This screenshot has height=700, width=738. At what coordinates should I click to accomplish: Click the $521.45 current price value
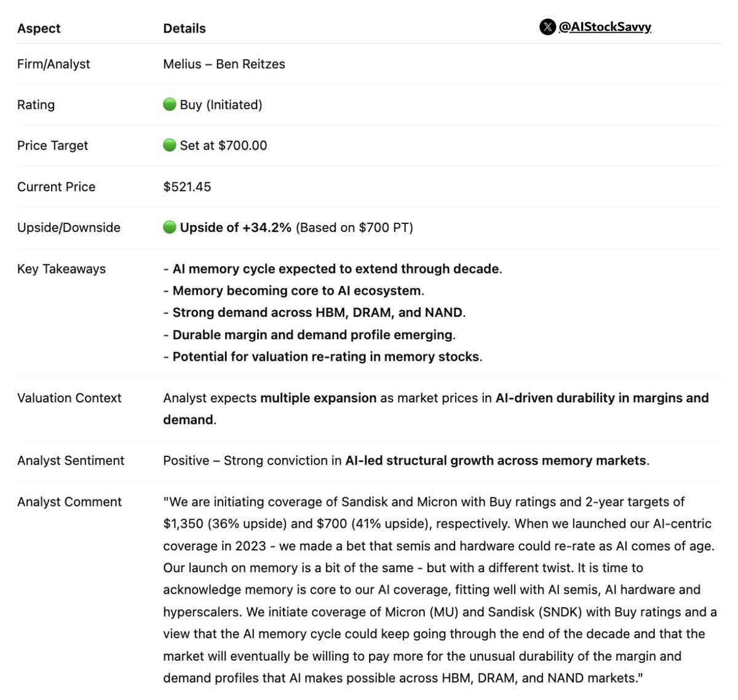coord(187,187)
